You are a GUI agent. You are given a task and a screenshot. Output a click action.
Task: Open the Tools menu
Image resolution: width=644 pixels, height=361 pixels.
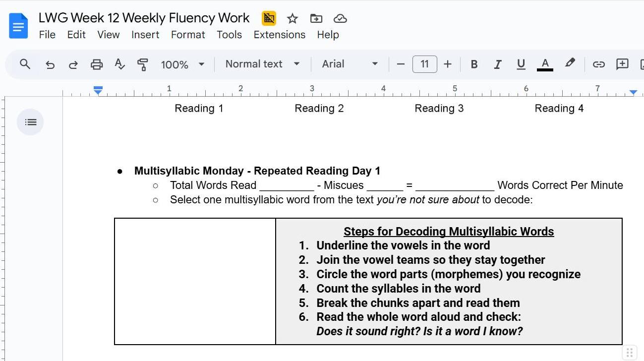229,35
